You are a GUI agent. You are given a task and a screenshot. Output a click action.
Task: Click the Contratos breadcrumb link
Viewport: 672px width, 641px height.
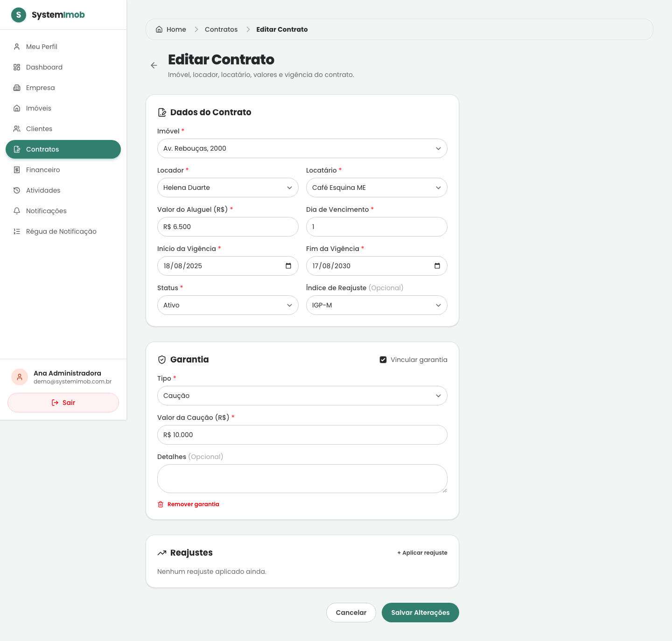click(x=221, y=29)
